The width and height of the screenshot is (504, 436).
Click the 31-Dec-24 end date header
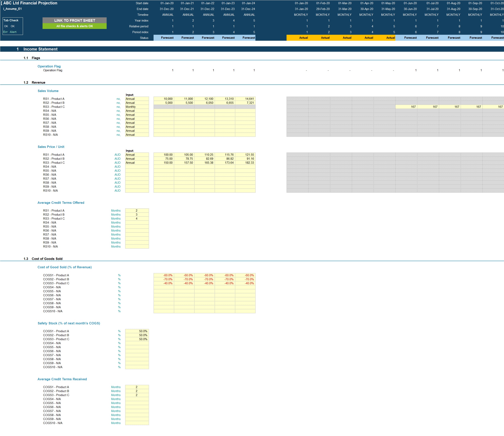pos(248,9)
